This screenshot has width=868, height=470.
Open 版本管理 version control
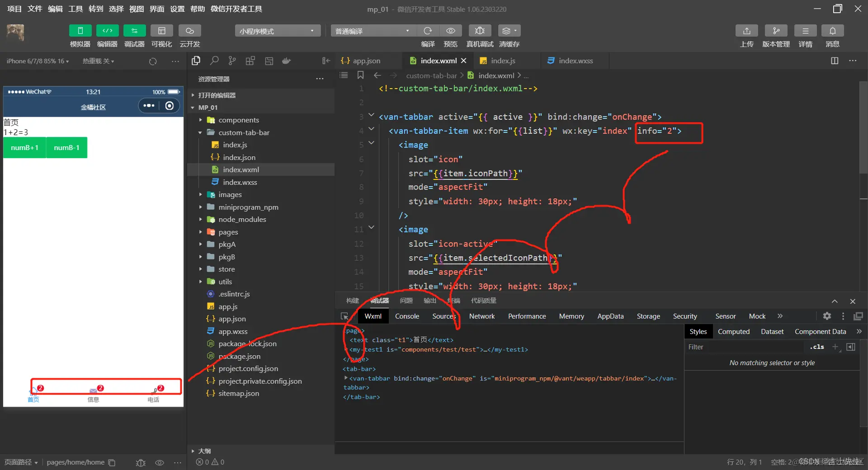(x=776, y=31)
